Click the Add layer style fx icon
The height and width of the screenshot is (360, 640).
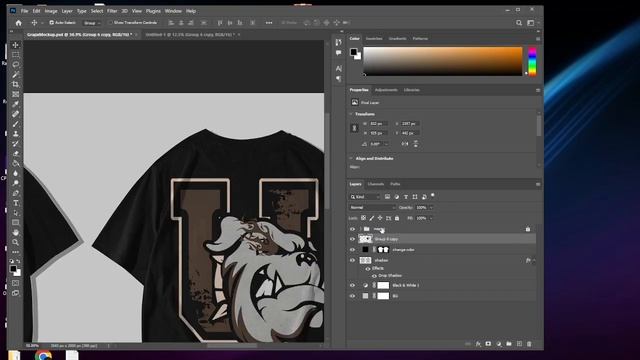tap(478, 344)
